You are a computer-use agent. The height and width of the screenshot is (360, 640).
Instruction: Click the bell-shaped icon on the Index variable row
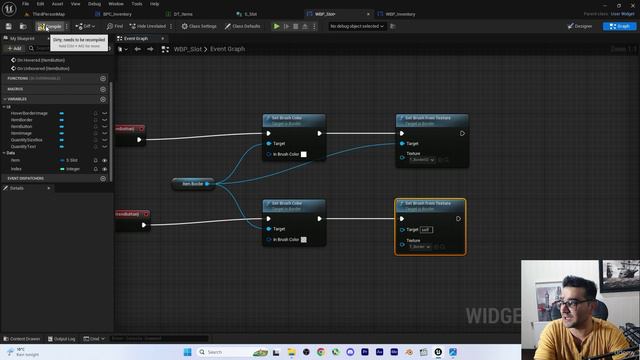coord(96,169)
